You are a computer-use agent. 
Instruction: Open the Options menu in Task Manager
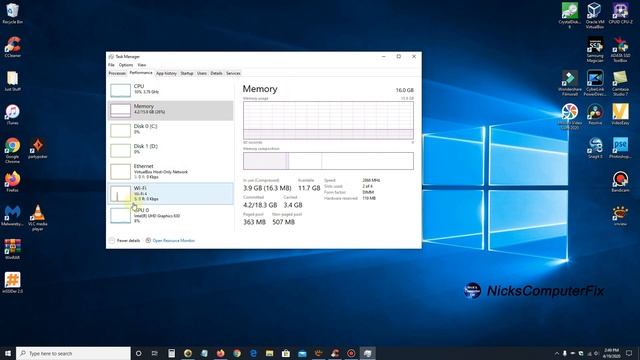(x=126, y=65)
